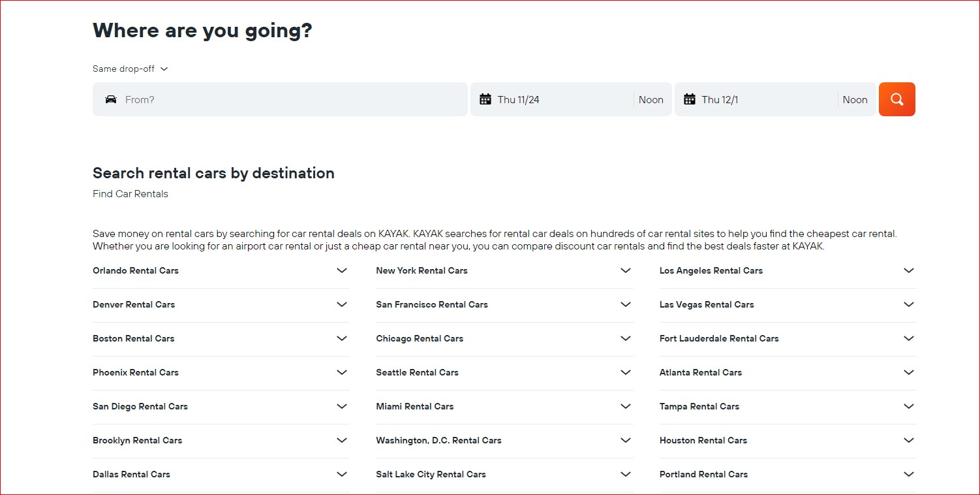Screen dimensions: 980x495
Task: Click the car icon in From field
Action: (111, 99)
